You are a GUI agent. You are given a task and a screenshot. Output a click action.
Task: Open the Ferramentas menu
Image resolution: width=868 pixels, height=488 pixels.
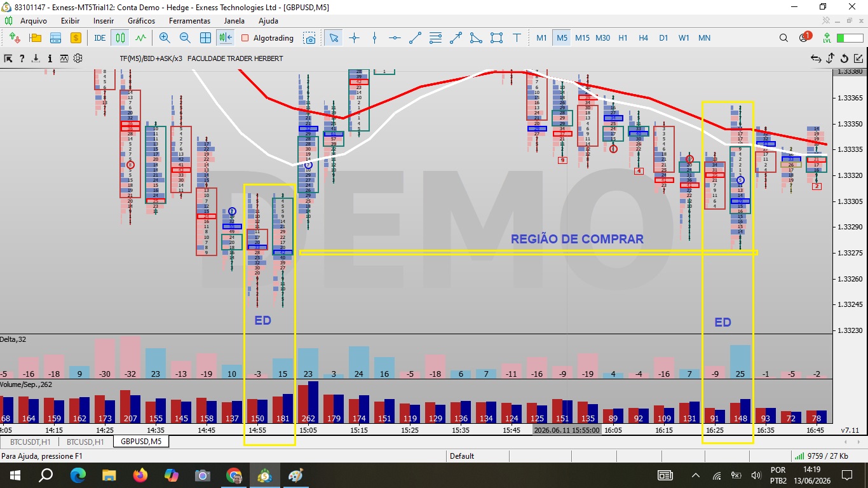click(189, 21)
